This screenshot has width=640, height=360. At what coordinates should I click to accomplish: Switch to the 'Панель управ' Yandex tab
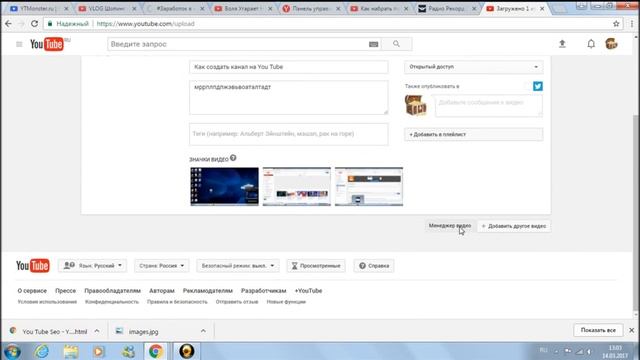[310, 9]
